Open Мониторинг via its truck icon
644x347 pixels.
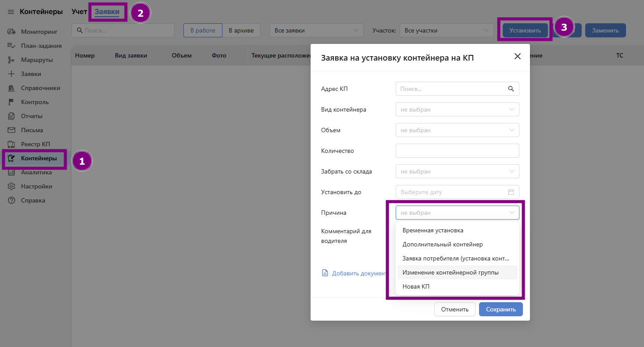12,32
